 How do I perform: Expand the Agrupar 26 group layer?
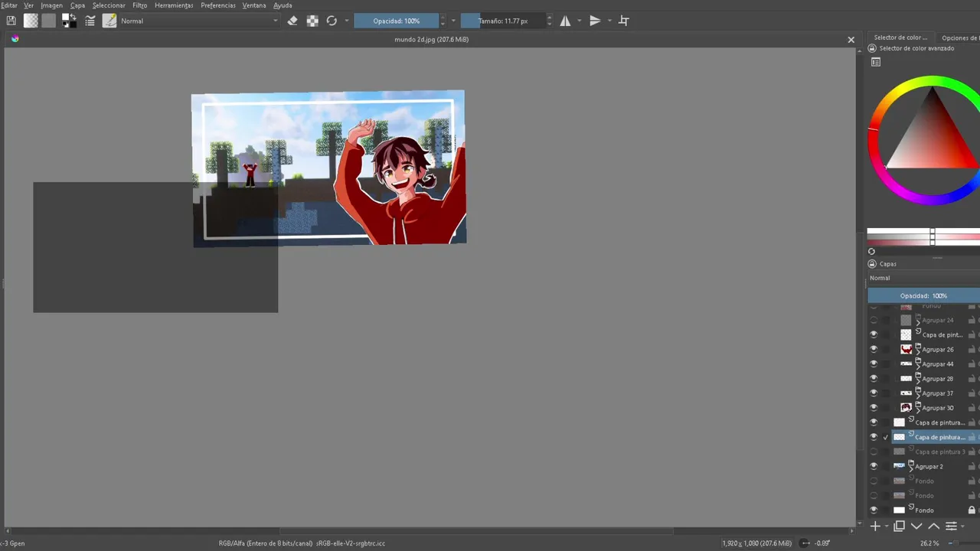[x=918, y=352]
